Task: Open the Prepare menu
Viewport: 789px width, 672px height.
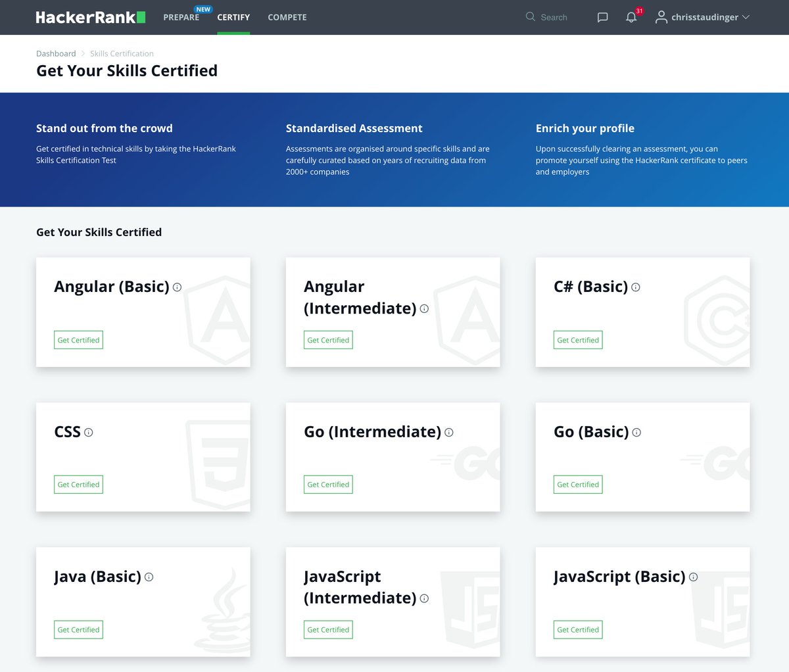Action: [x=181, y=18]
